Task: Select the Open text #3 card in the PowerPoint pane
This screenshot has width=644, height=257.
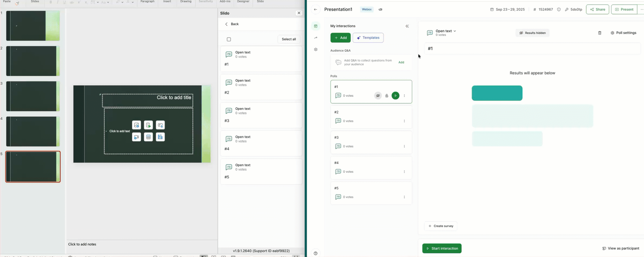Action: coord(261,115)
